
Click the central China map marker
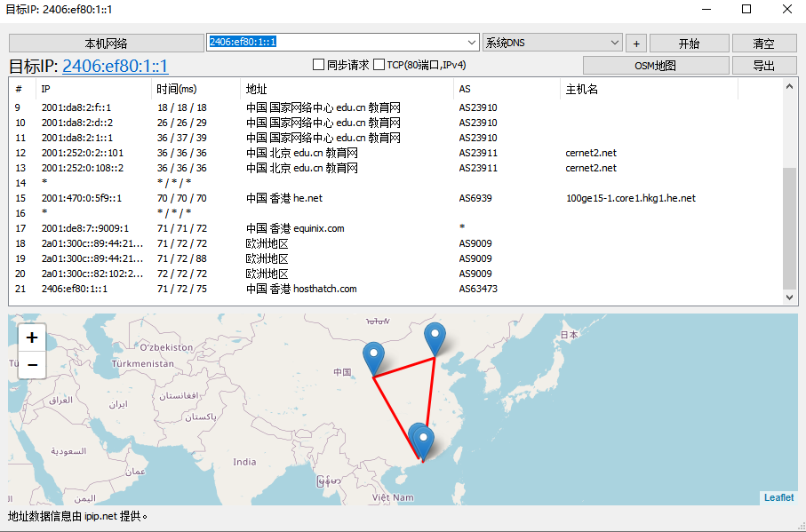click(x=374, y=357)
